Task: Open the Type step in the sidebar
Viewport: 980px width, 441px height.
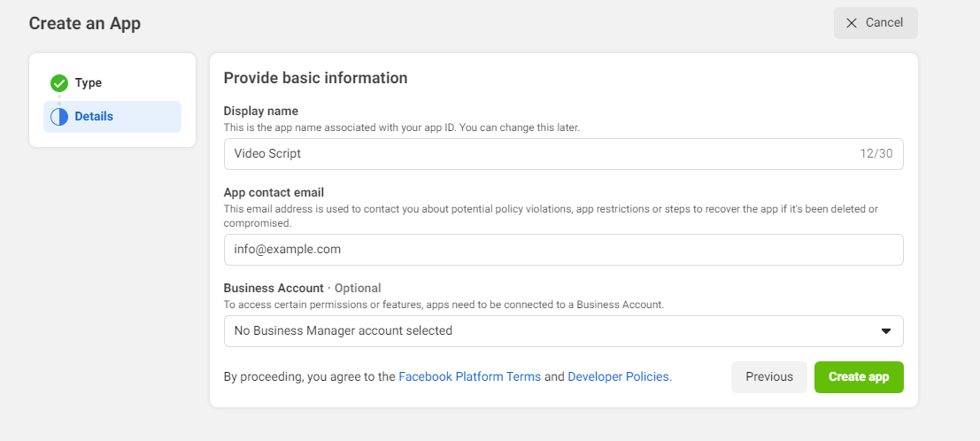Action: 89,83
